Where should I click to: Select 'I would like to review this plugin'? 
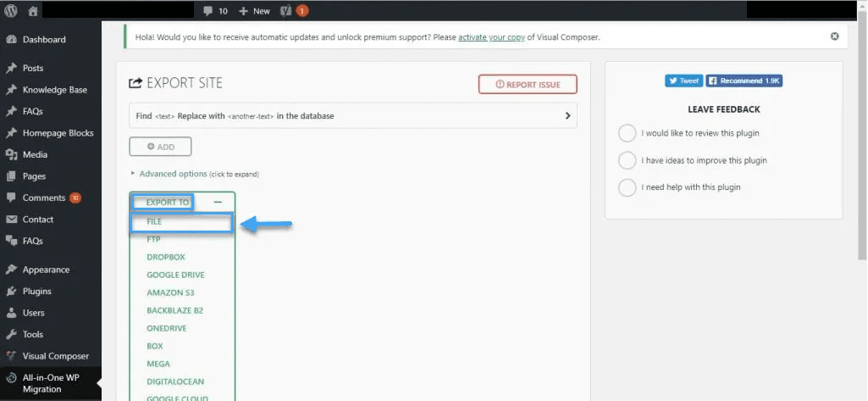(x=628, y=133)
